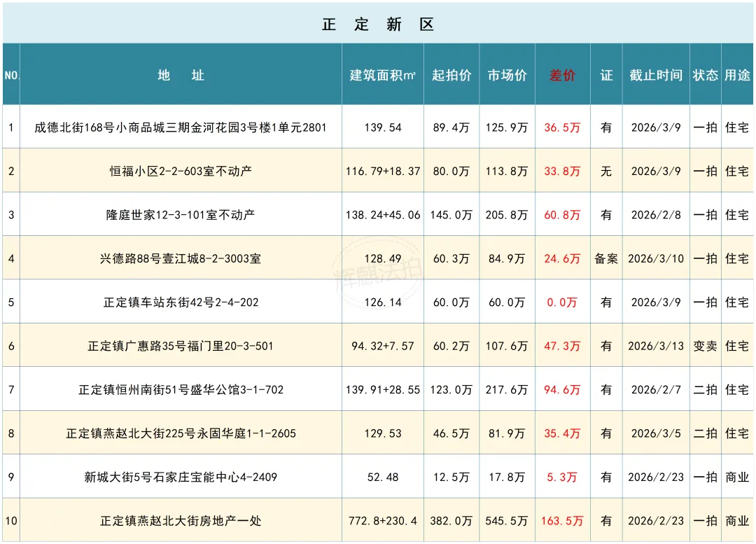Select the 恒福小区2-2-603室不动产 address
This screenshot has width=756, height=544.
coord(181,172)
